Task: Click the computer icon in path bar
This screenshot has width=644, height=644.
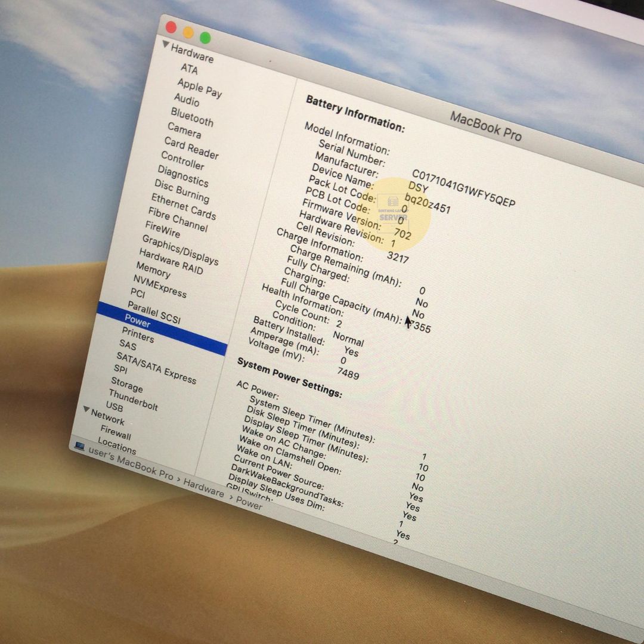Action: pos(79,447)
